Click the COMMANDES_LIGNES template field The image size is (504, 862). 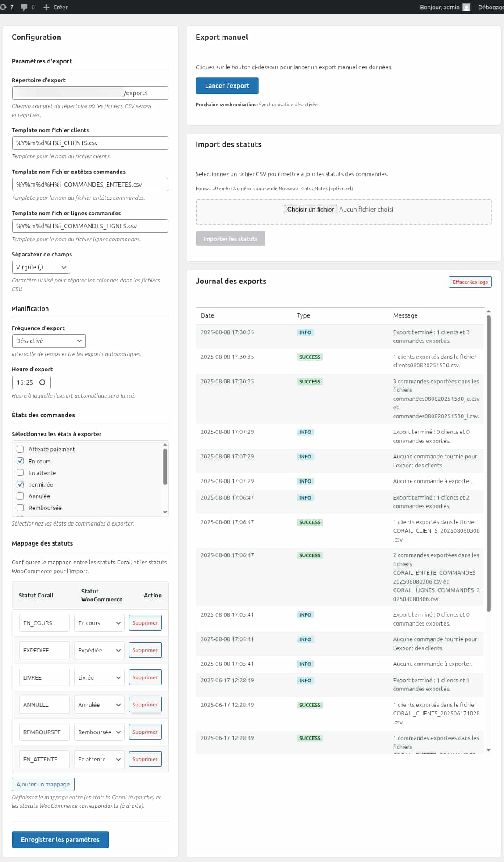(x=90, y=226)
